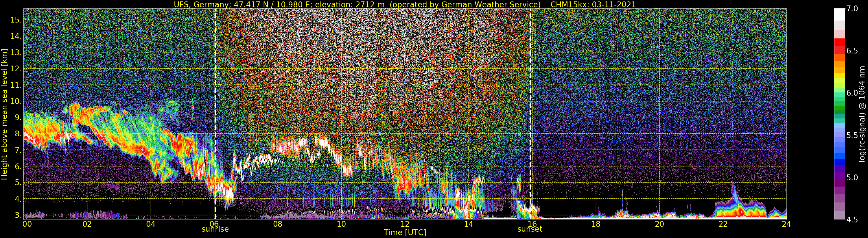This screenshot has height=238, width=868.
Task: Click the x-axis tick label '16'
Action: click(x=532, y=224)
